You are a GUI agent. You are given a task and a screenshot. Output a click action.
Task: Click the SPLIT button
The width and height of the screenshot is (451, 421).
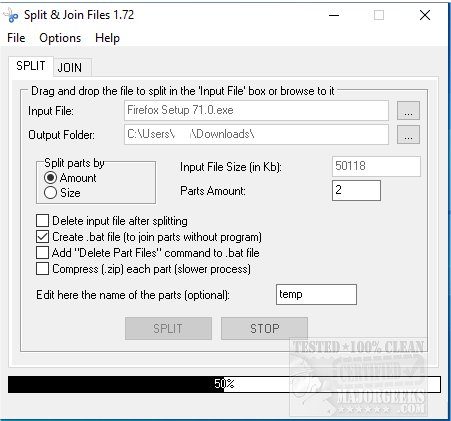click(x=168, y=328)
